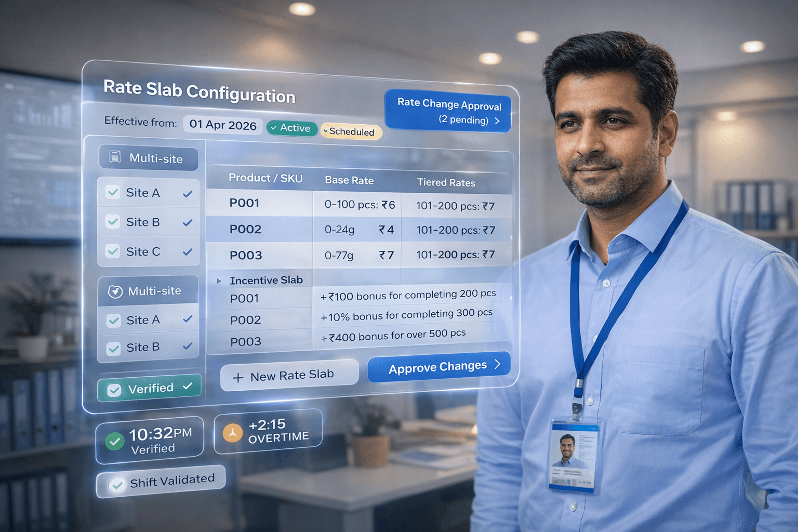Expand the Incentive Slab section
The width and height of the screenshot is (798, 532).
(219, 280)
